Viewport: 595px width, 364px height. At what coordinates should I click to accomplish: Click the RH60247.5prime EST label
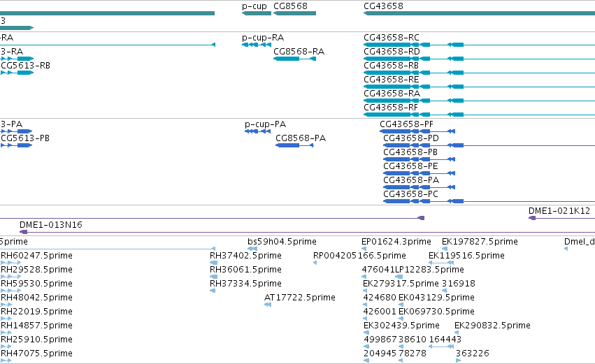[x=36, y=256]
